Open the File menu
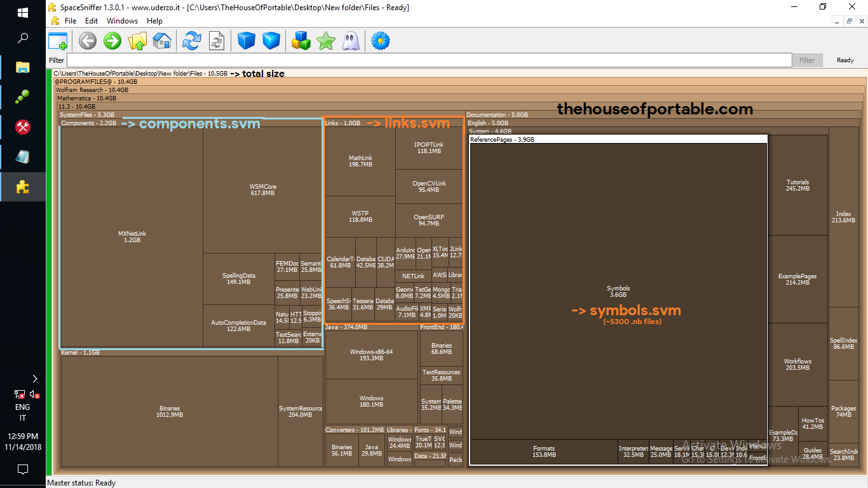Viewport: 868px width, 488px height. coord(70,21)
